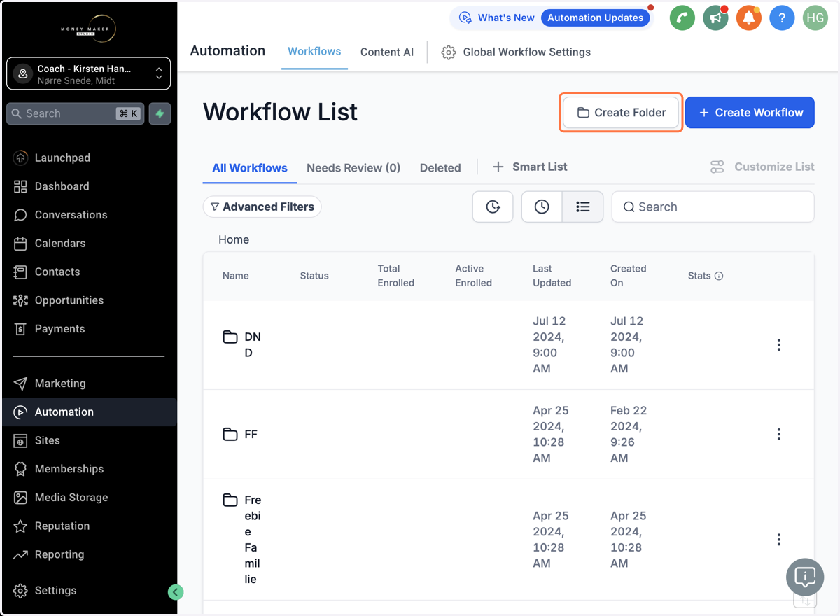Viewport: 840px width, 616px height.
Task: Open the megaphone announcements icon
Action: coord(715,18)
